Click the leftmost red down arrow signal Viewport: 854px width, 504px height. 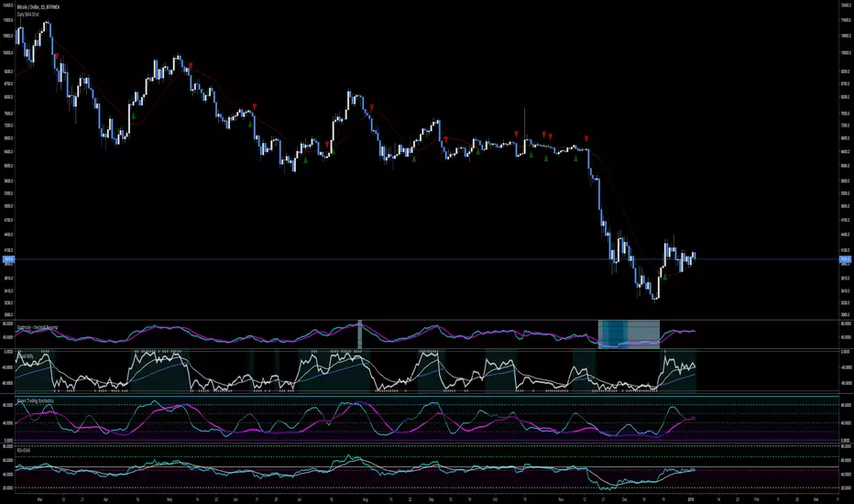click(56, 56)
